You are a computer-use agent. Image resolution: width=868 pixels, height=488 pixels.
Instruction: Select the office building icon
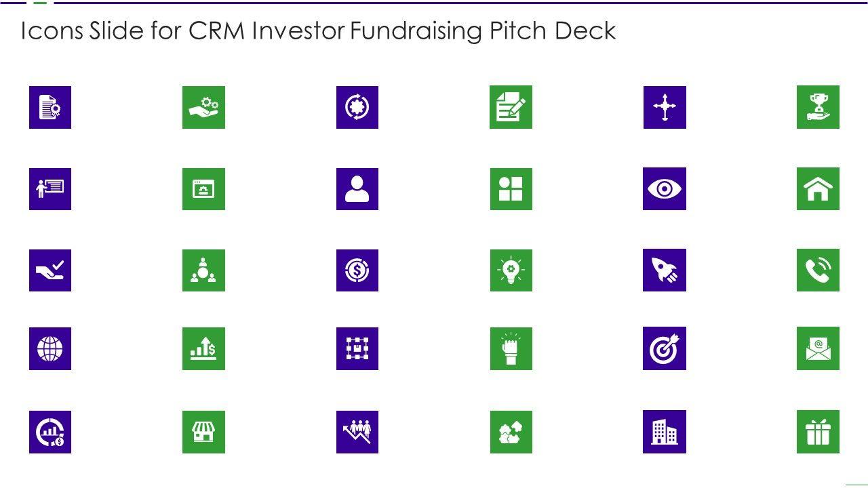click(665, 432)
